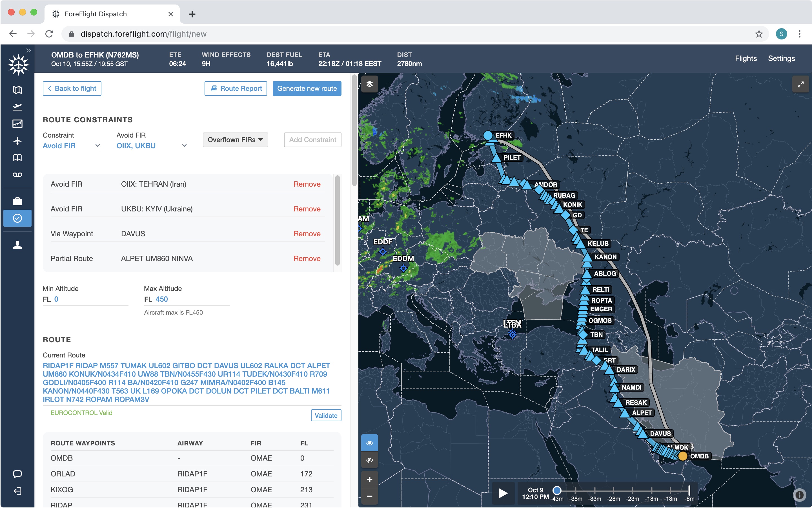Open the chat support icon
Image resolution: width=812 pixels, height=508 pixels.
17,474
